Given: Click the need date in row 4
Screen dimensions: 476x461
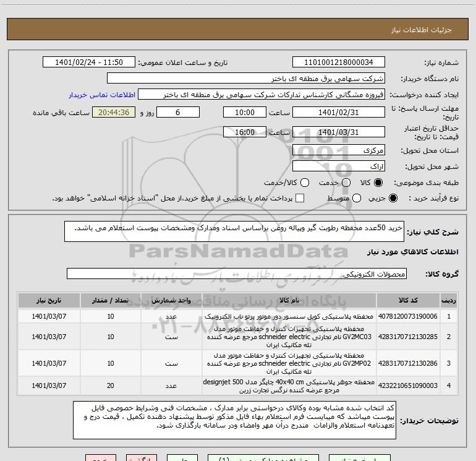Looking at the screenshot, I should click(x=49, y=386).
